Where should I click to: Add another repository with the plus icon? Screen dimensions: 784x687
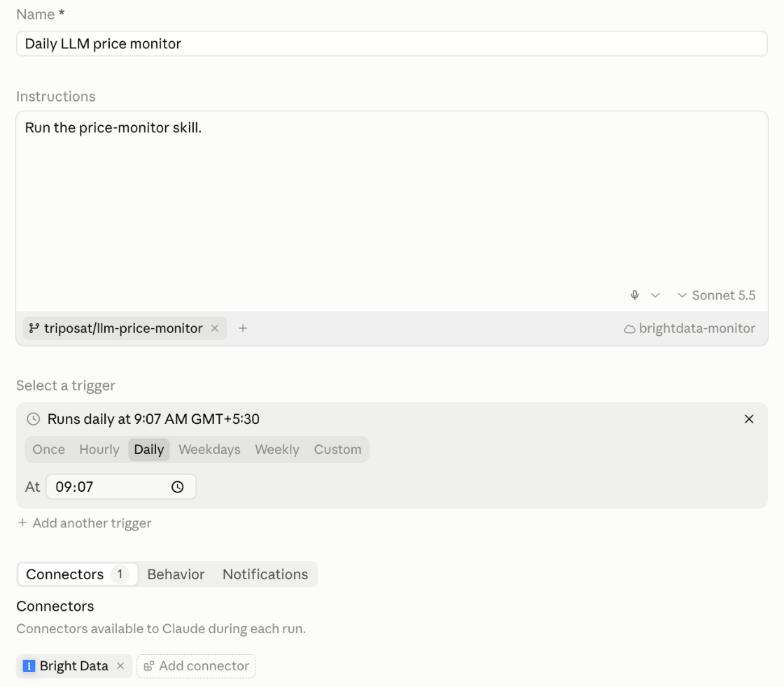pyautogui.click(x=242, y=328)
